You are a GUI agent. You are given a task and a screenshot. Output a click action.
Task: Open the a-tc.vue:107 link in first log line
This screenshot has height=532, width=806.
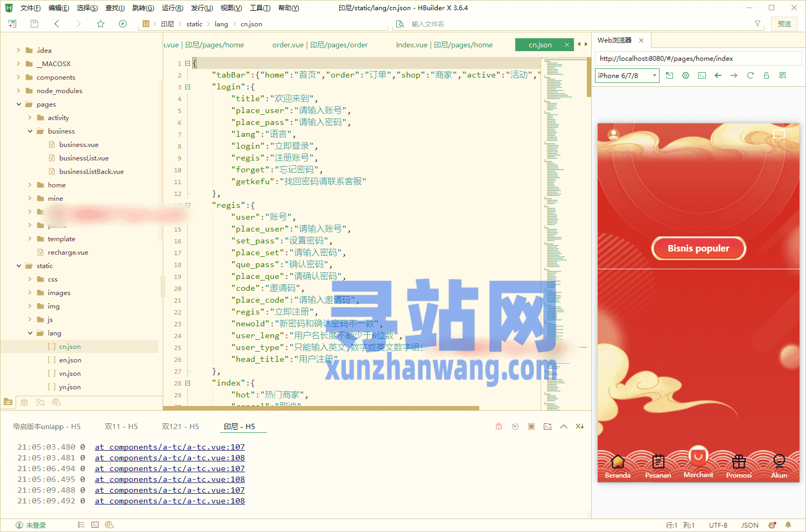click(170, 447)
